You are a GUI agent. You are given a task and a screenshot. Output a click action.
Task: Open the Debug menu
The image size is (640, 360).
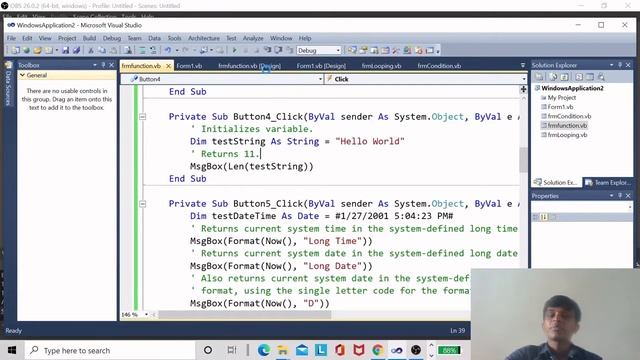pyautogui.click(x=112, y=38)
